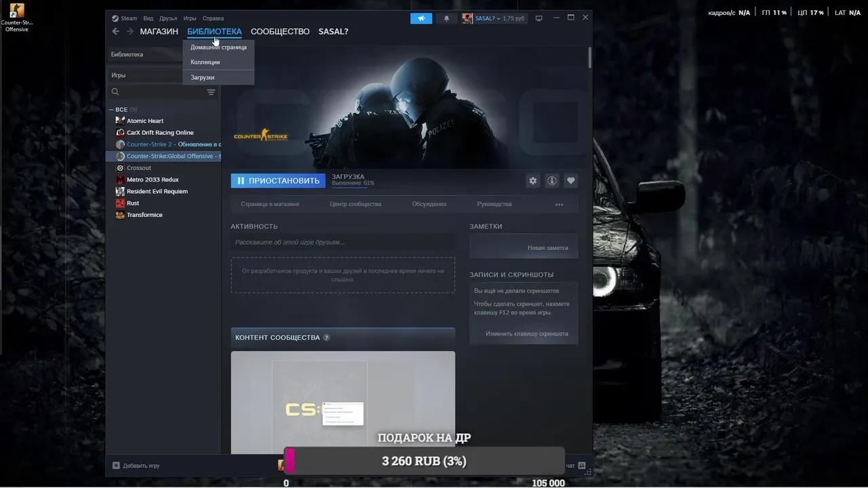Open the game settings gear icon

533,181
